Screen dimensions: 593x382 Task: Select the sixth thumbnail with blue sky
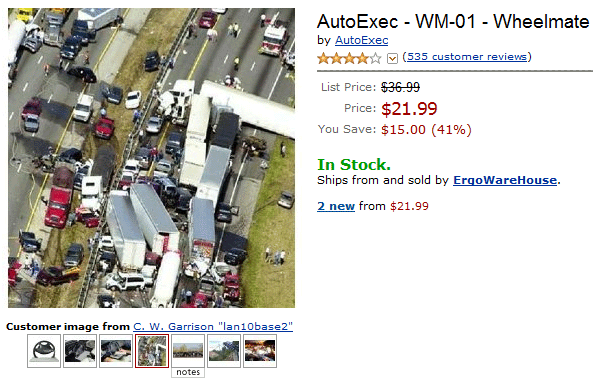pos(224,351)
